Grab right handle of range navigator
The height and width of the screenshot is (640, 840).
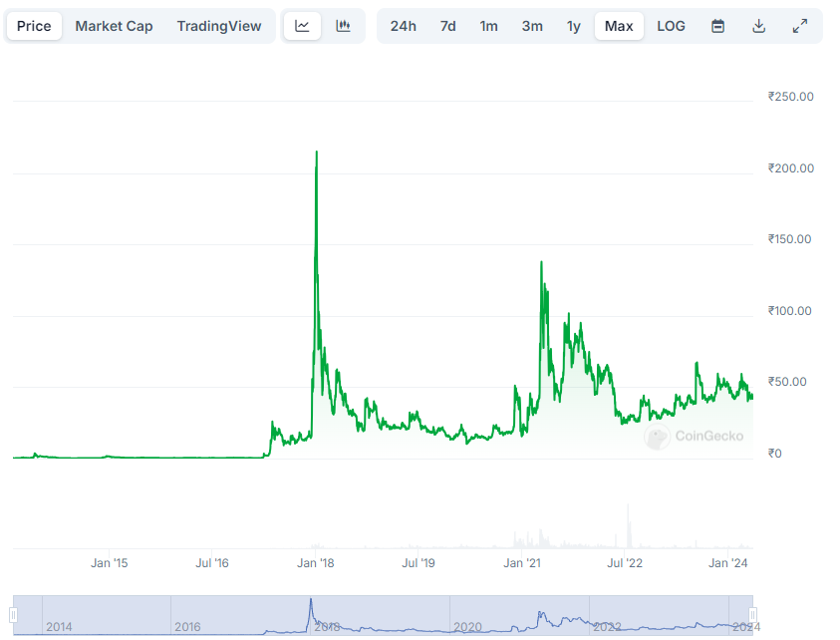pos(752,614)
